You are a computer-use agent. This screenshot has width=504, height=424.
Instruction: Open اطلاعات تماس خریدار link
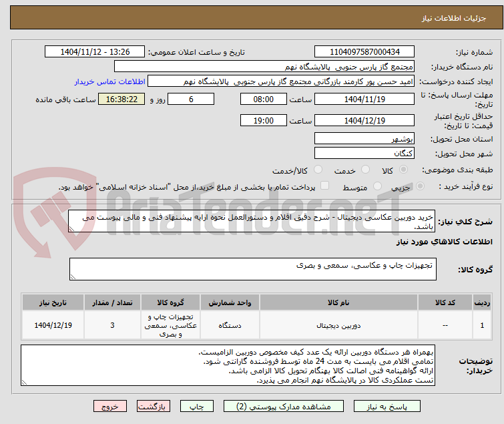point(110,81)
